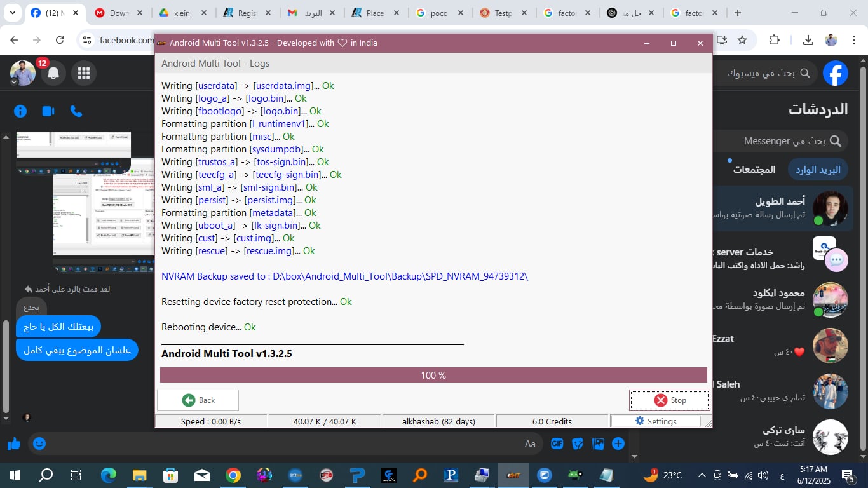868x488 pixels.
Task: Open the shared screenshot image in chat
Action: click(x=104, y=224)
